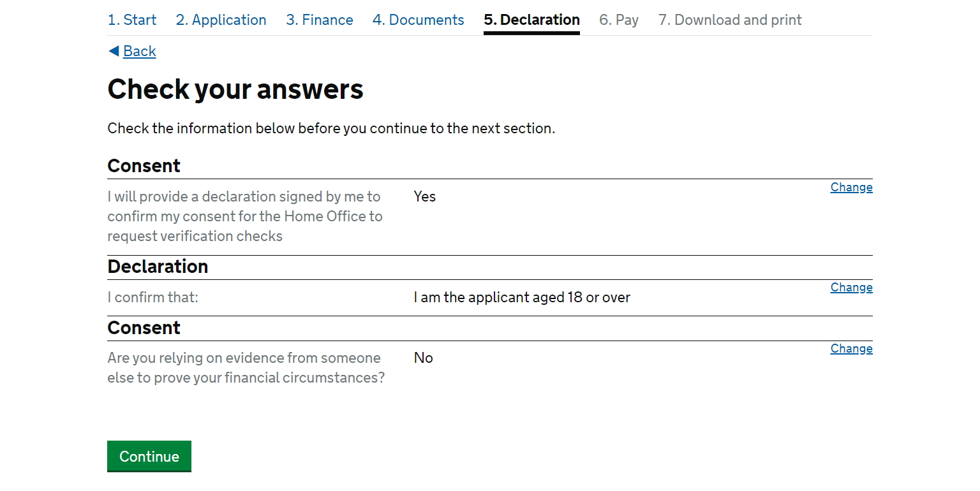
Task: Click the 'Yes' answer for verification consent
Action: [x=424, y=196]
